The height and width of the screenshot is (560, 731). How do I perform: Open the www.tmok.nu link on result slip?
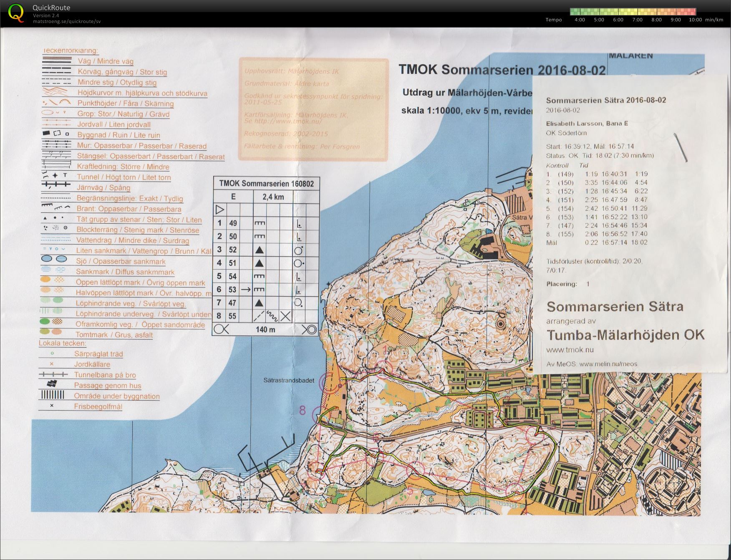click(570, 350)
